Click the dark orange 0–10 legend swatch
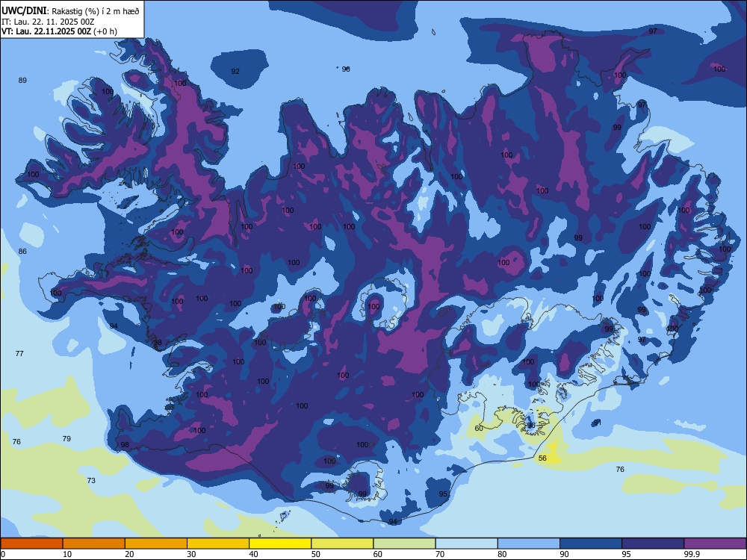The height and width of the screenshot is (560, 747). point(31,544)
